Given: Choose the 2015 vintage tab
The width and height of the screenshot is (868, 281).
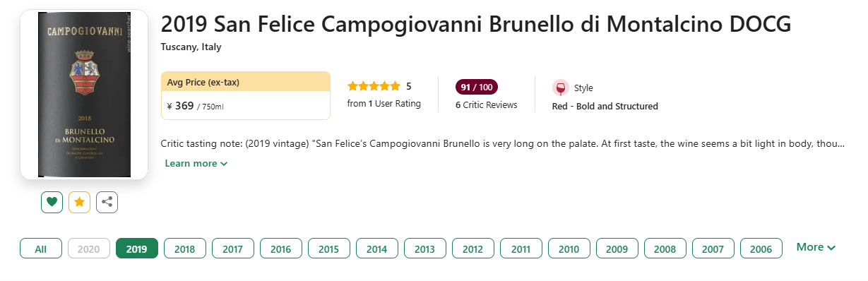Looking at the screenshot, I should [329, 249].
